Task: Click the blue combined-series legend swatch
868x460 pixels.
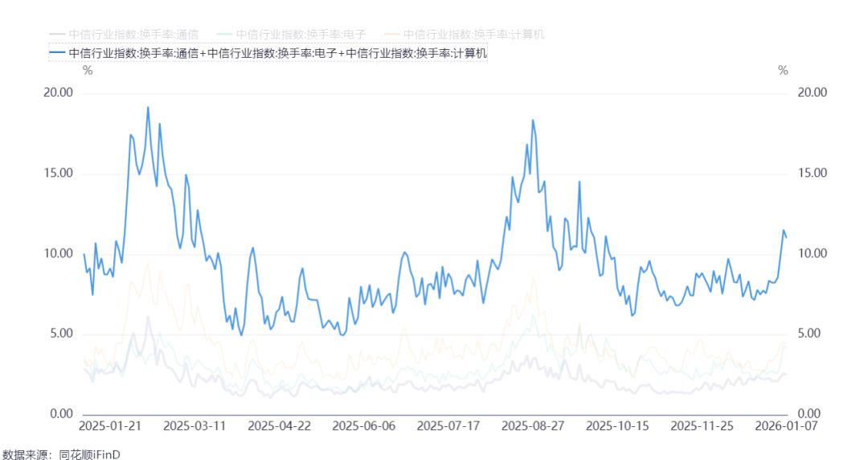Action: point(58,53)
